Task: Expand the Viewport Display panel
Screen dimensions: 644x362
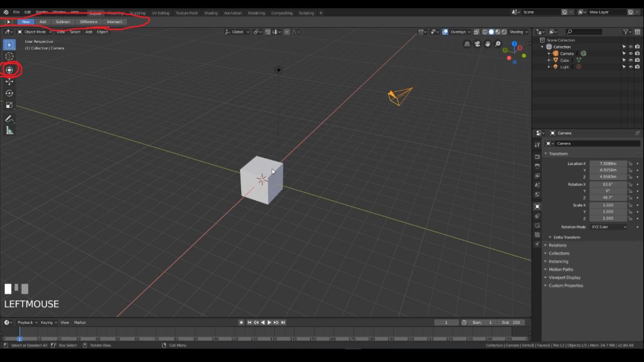Action: coord(565,277)
